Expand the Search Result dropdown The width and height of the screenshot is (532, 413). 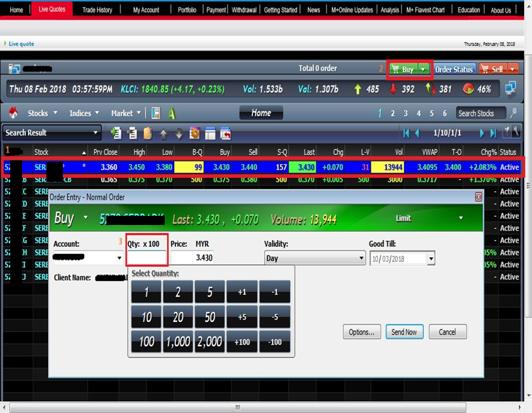[x=95, y=133]
